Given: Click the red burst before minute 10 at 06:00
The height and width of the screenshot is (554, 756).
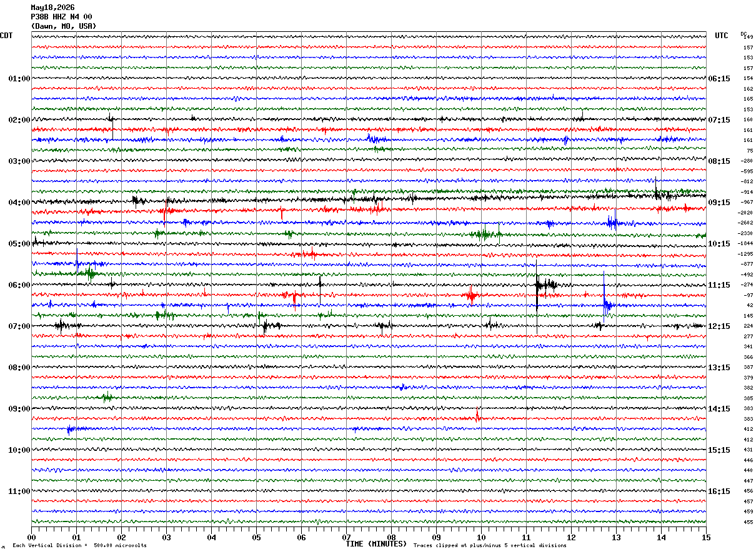Looking at the screenshot, I should coord(471,295).
